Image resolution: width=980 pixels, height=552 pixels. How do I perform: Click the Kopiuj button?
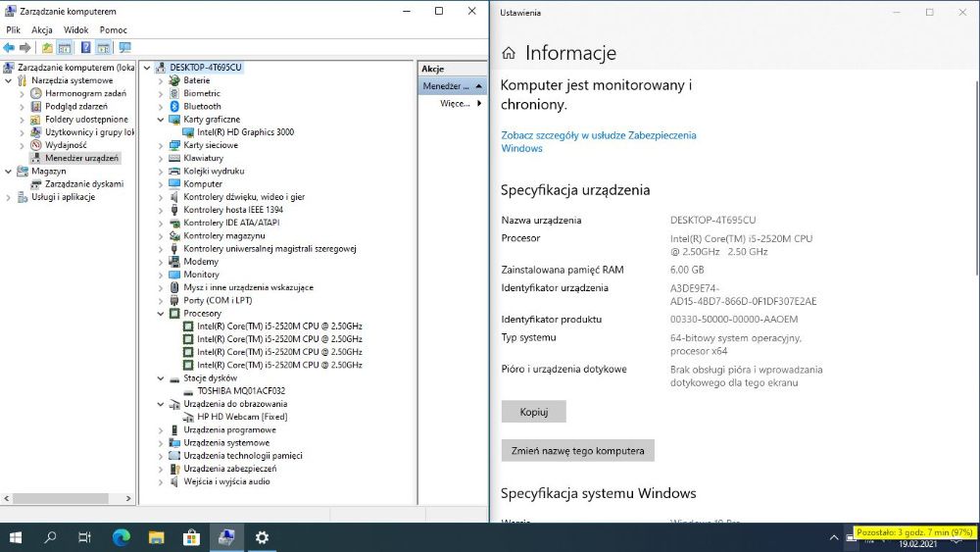[x=534, y=412]
